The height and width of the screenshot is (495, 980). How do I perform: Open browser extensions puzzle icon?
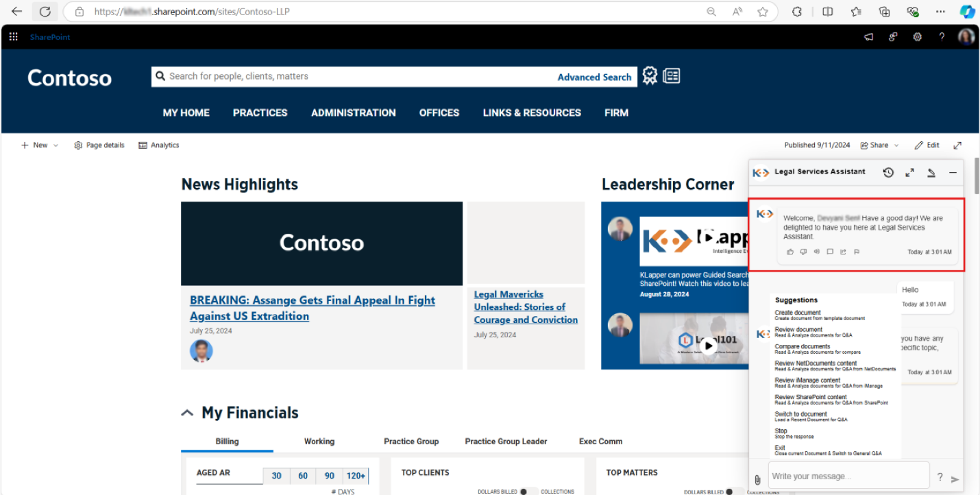[797, 12]
